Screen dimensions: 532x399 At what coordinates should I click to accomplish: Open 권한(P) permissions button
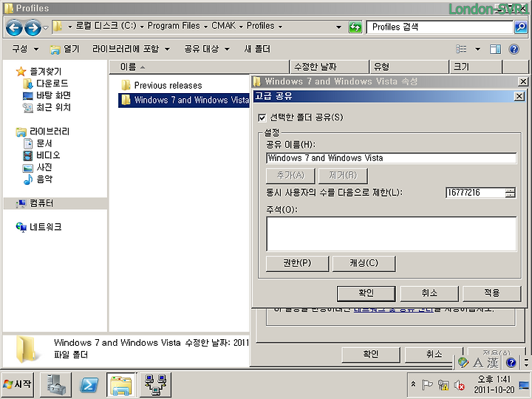click(x=297, y=263)
